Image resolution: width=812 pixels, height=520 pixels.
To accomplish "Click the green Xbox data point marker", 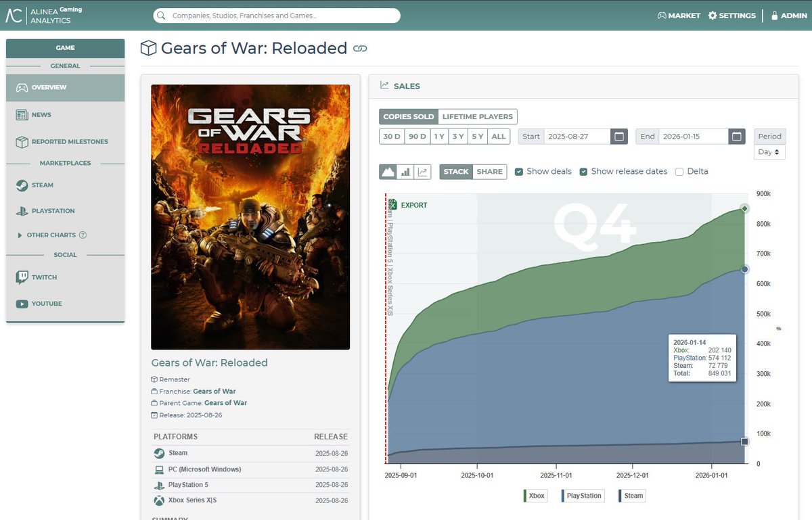I will click(x=744, y=208).
